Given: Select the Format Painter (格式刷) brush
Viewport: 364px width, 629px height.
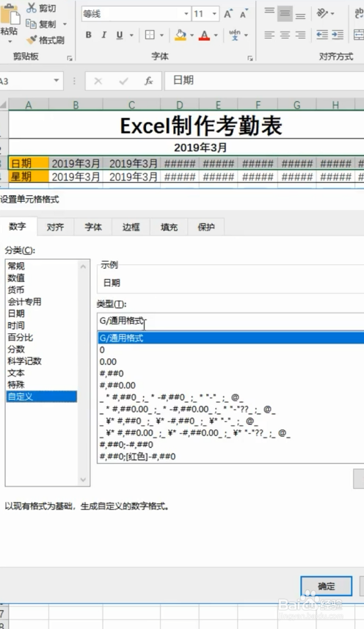Looking at the screenshot, I should pos(32,40).
